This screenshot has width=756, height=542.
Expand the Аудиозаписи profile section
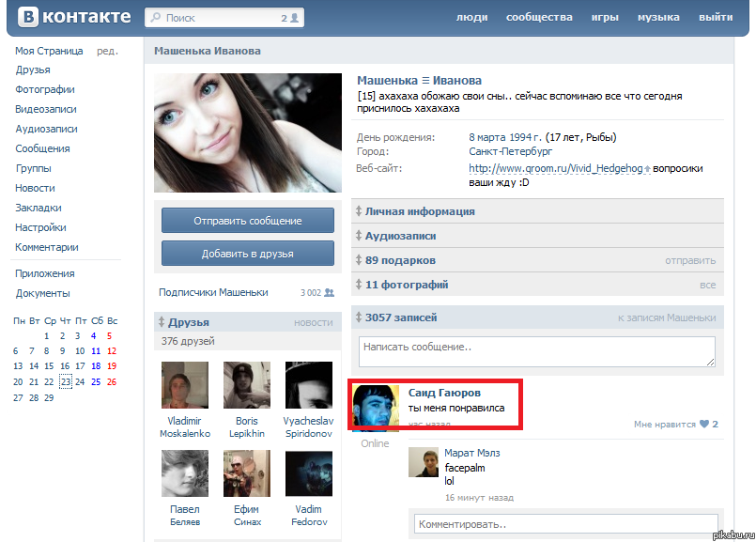359,236
